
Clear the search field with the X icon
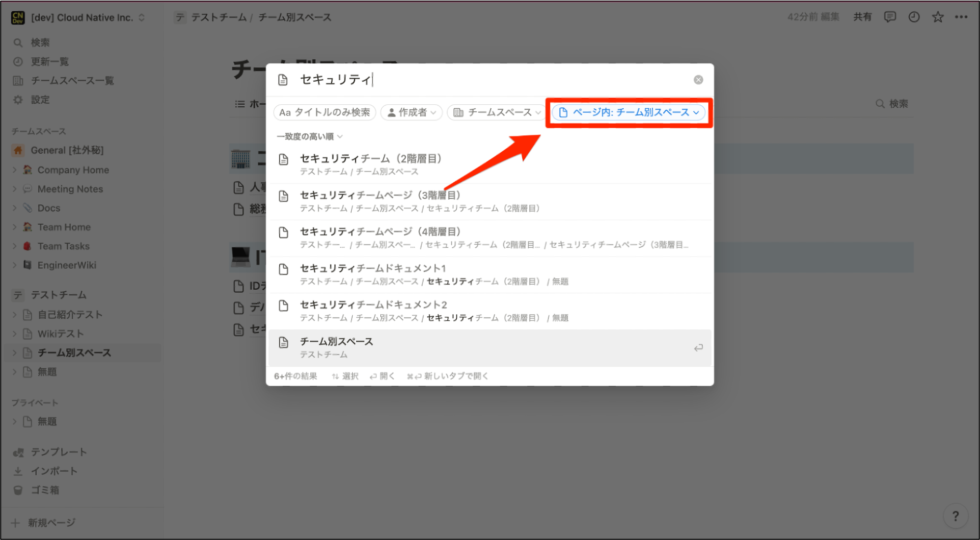698,79
